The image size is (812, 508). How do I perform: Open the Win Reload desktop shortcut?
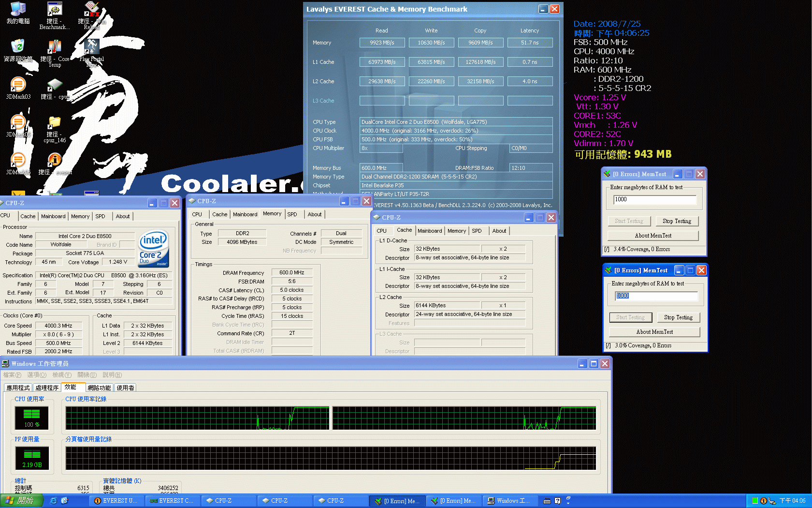coord(92,15)
